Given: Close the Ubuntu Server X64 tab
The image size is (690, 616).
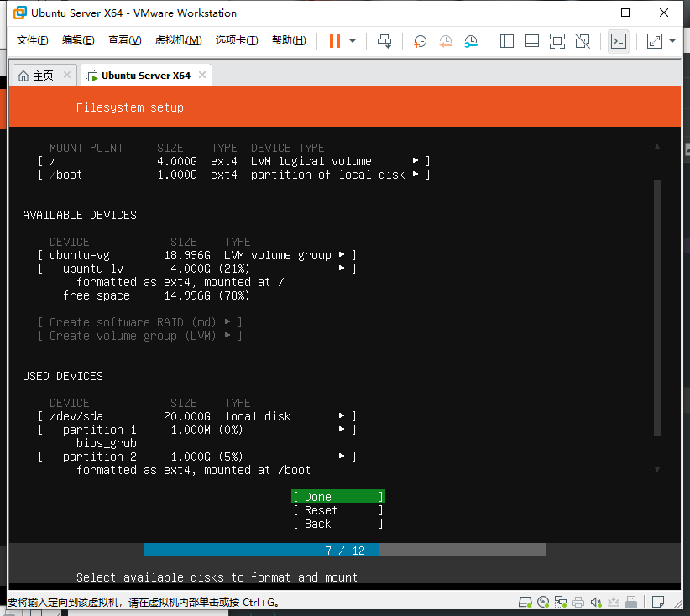Looking at the screenshot, I should 202,75.
